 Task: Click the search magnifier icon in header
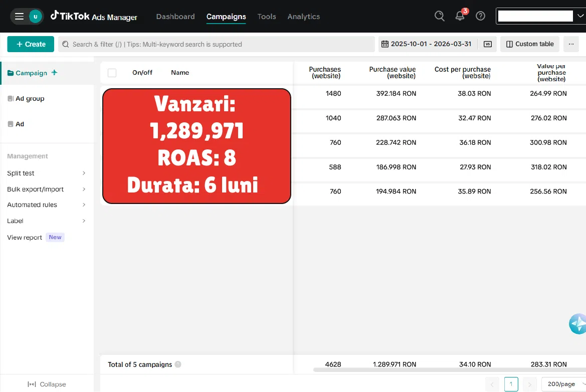(439, 16)
